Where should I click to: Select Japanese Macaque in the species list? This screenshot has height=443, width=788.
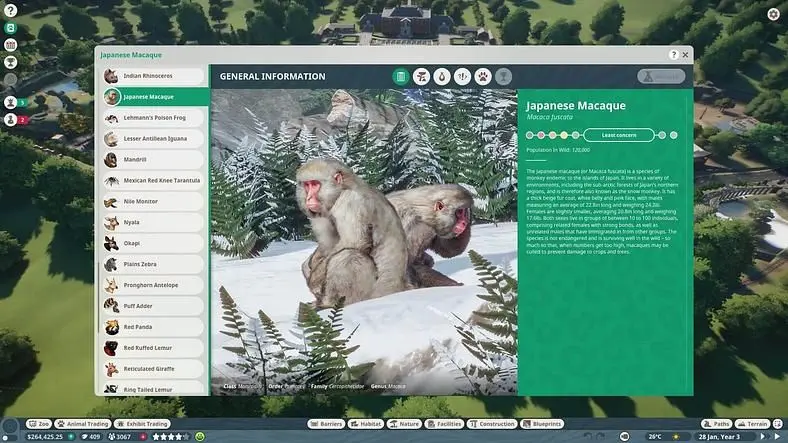155,96
